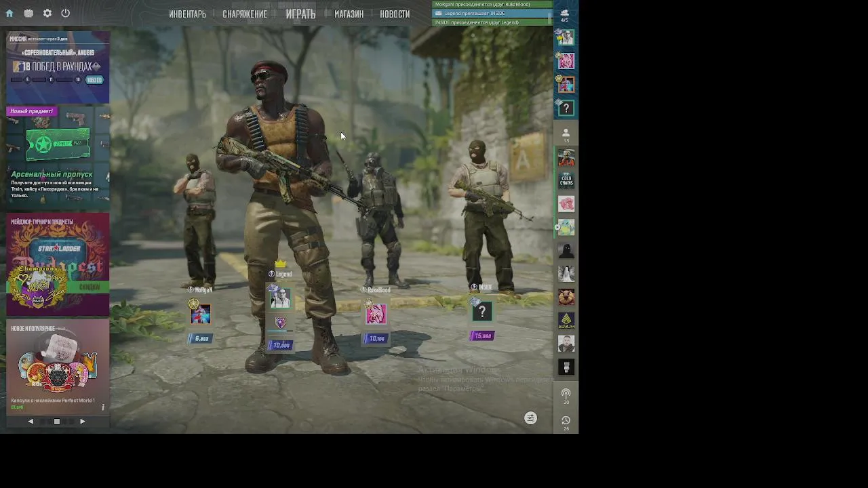Select Cold Chains friend avatar
This screenshot has width=868, height=488.
(566, 181)
